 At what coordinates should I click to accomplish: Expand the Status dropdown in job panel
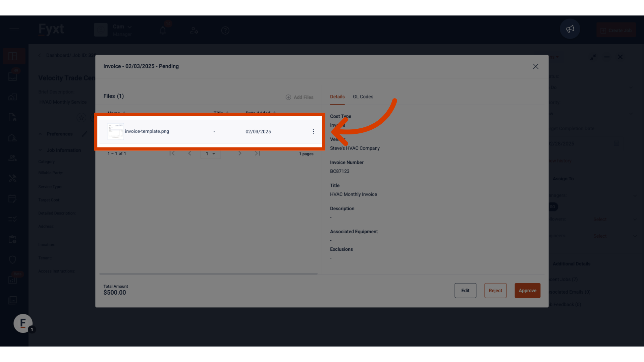[631, 87]
